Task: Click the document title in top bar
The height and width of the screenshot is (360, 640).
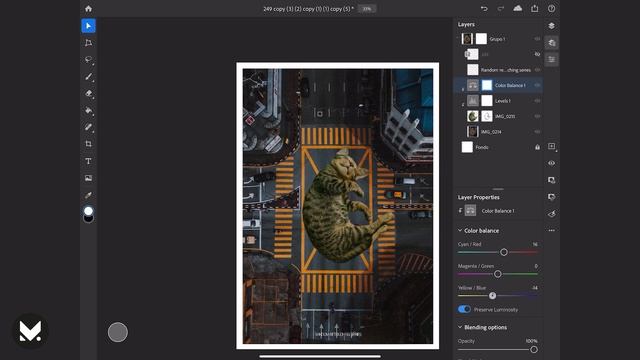Action: coord(308,9)
